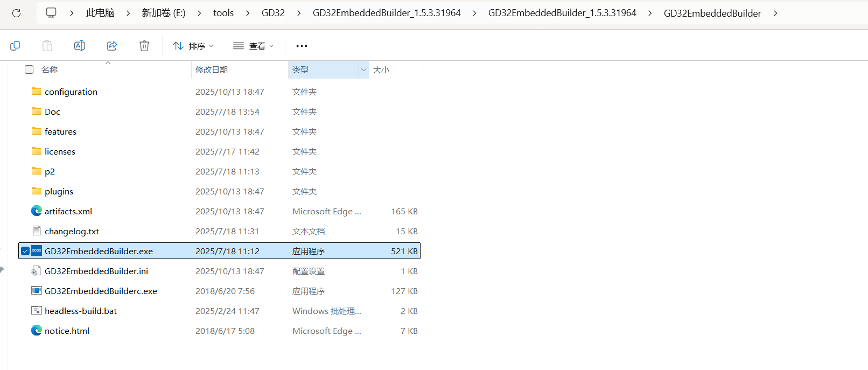
Task: Navigate to the tools breadcrumb folder
Action: pyautogui.click(x=223, y=13)
